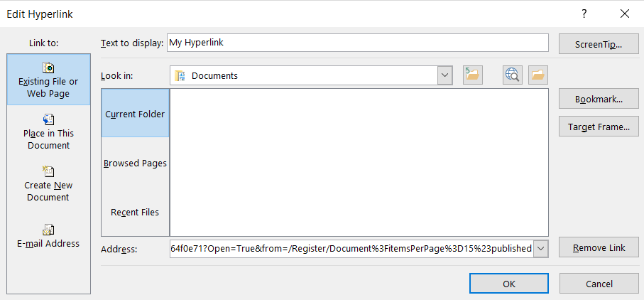This screenshot has height=300, width=644.
Task: Select Existing File or Web Page icon
Action: tap(48, 68)
